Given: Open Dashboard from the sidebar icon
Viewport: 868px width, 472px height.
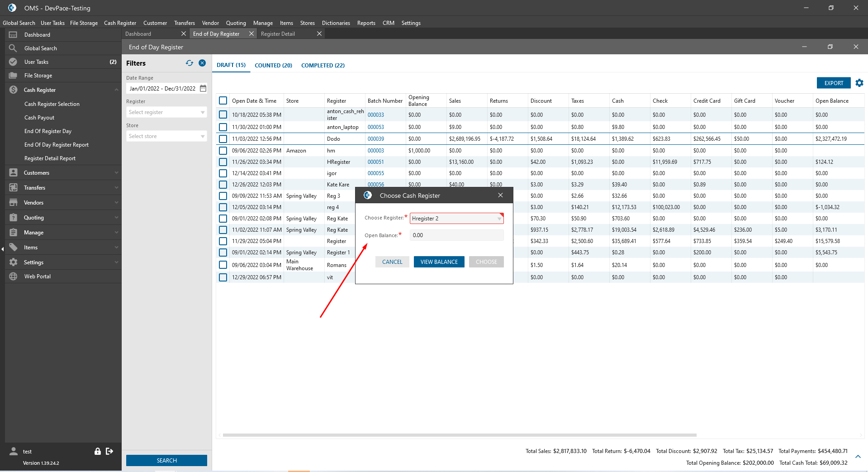Looking at the screenshot, I should (13, 35).
